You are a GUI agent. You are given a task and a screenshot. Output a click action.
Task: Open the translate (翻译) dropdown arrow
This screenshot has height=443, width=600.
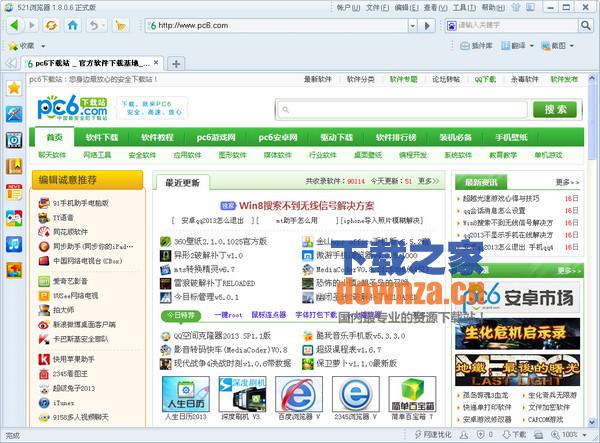pyautogui.click(x=532, y=46)
